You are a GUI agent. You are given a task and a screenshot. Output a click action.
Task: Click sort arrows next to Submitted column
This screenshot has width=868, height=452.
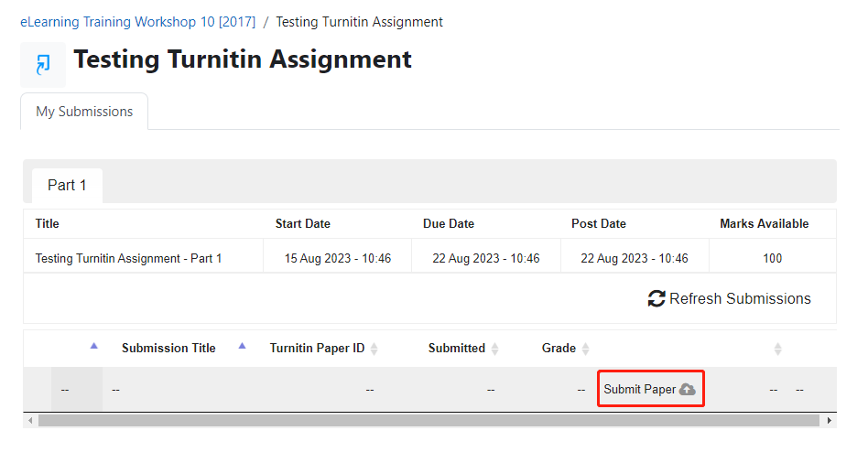click(x=495, y=349)
